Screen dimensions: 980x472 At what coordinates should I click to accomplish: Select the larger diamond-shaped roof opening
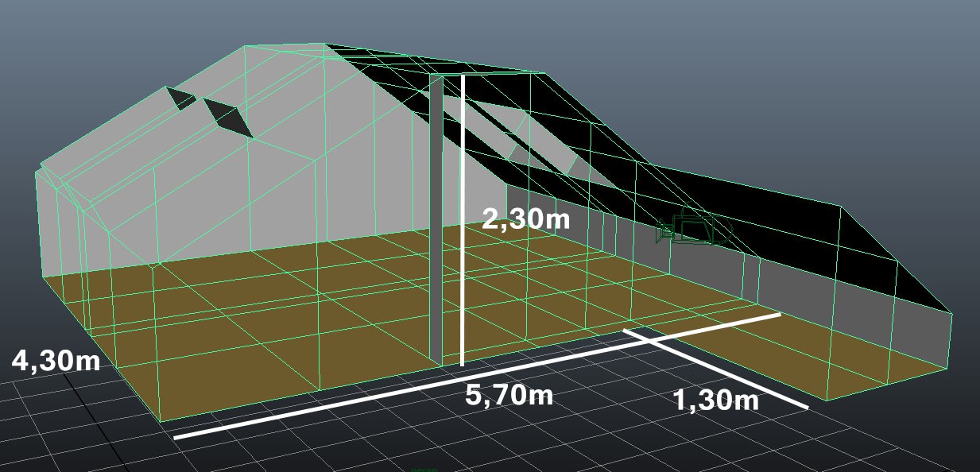[x=229, y=118]
